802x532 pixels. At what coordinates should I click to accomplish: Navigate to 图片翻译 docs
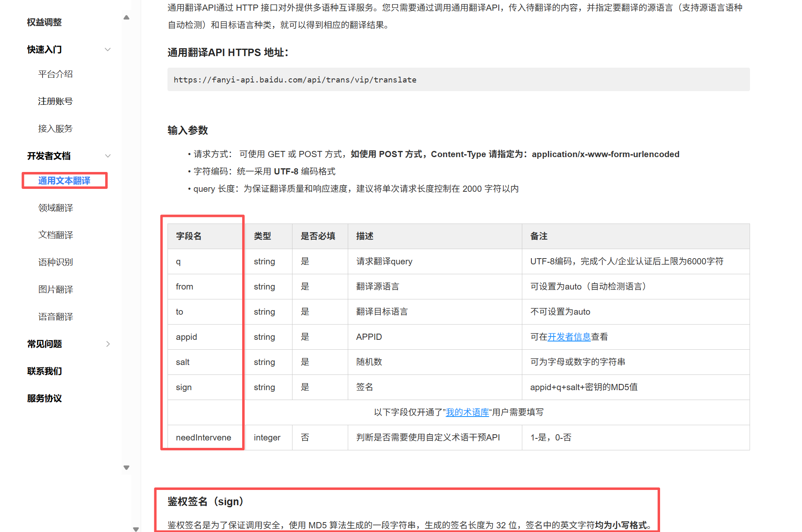(56, 290)
